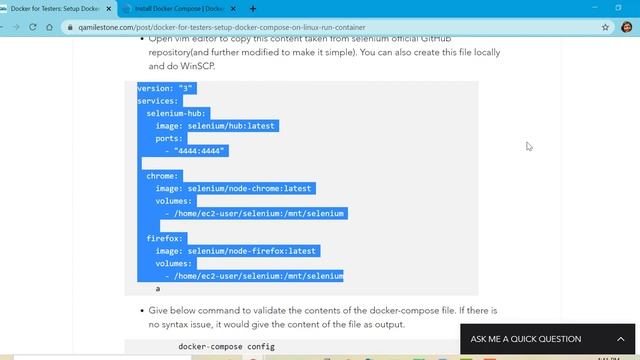Click 'image: selenium/hub:latest' line
This screenshot has width=640, height=360.
[x=215, y=126]
